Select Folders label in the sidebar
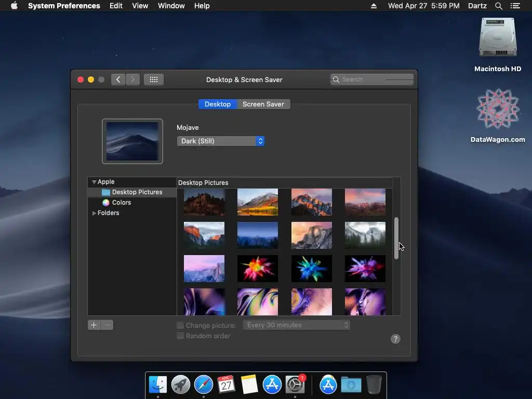 [x=108, y=213]
